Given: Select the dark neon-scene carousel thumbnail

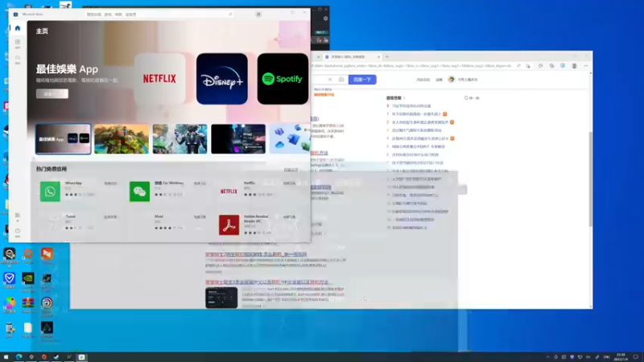Looking at the screenshot, I should (x=238, y=139).
